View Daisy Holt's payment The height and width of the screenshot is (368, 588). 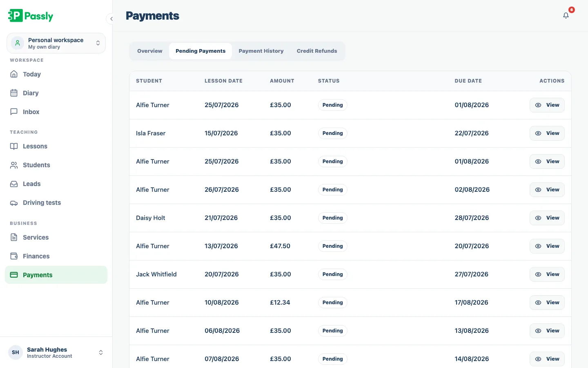tap(547, 218)
